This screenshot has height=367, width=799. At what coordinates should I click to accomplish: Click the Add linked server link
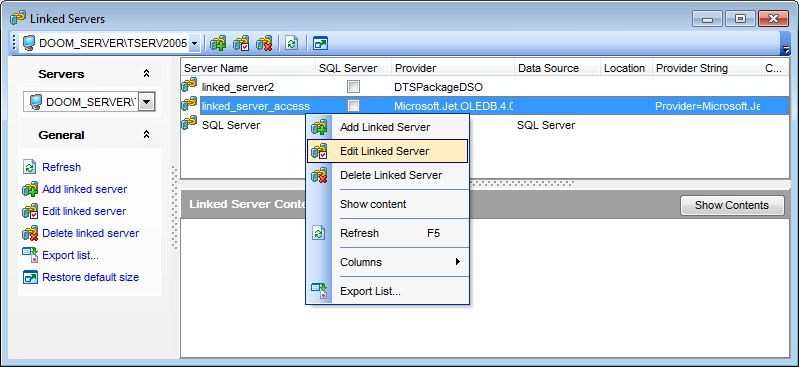pos(85,189)
